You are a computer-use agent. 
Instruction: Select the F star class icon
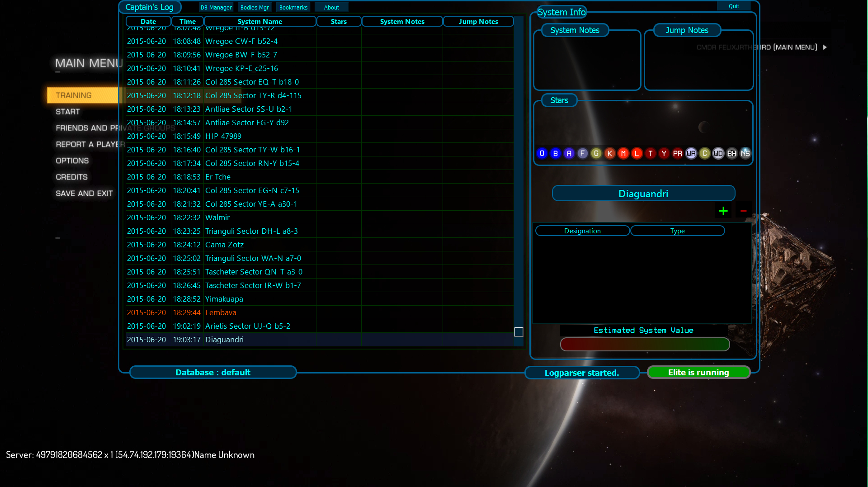(x=583, y=154)
